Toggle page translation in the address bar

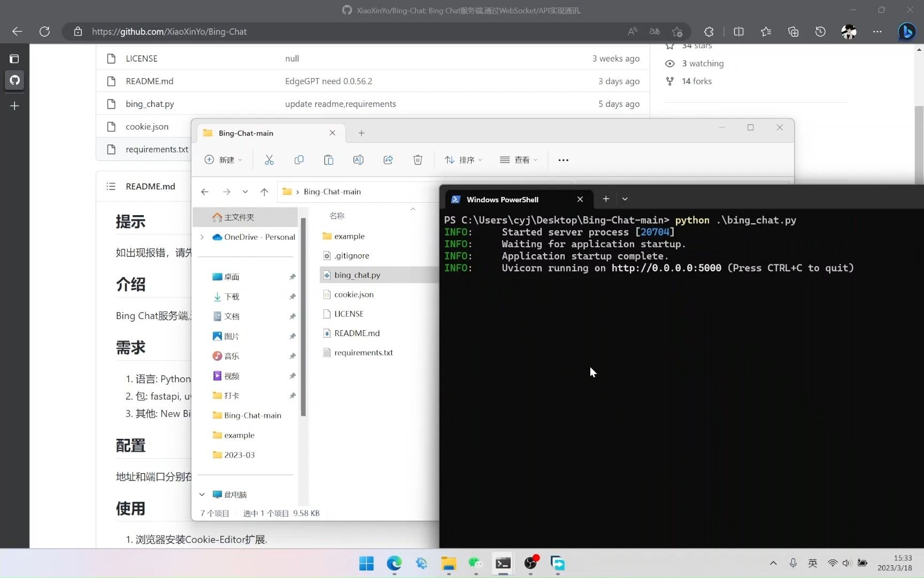(x=654, y=32)
